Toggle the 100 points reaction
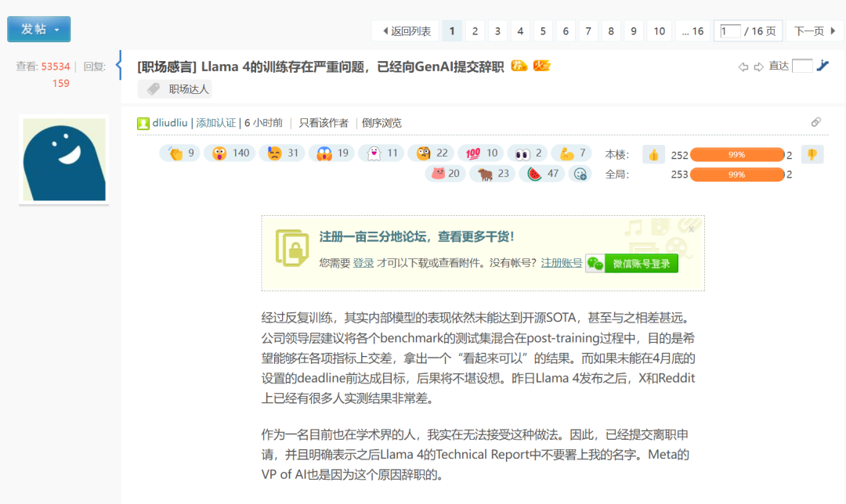Viewport: 846px width, 504px height. pyautogui.click(x=481, y=153)
